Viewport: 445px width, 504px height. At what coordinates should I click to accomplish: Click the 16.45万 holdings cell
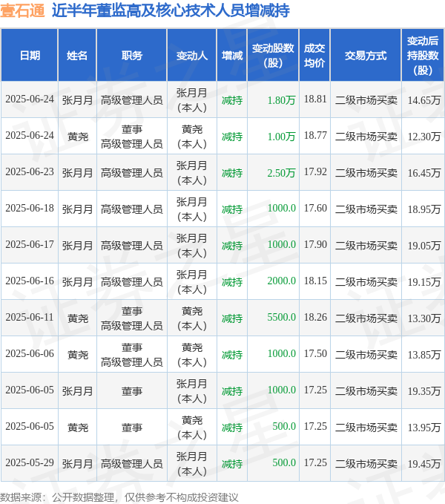click(x=423, y=173)
